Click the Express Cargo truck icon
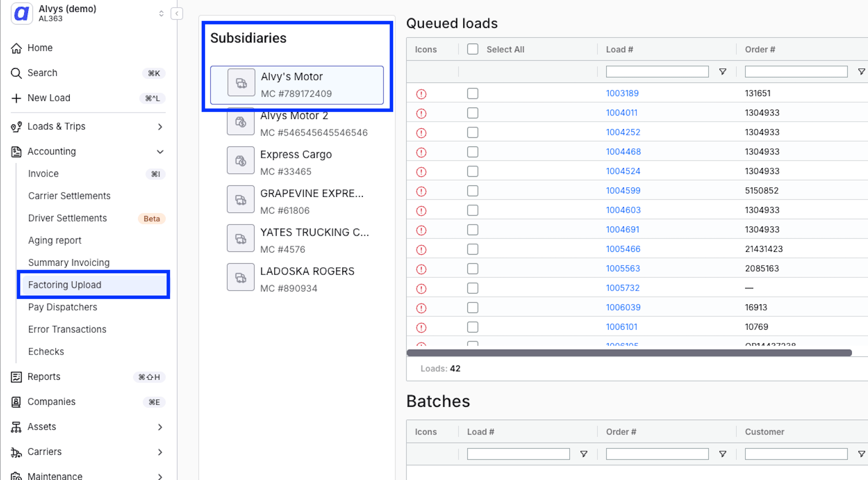868x480 pixels. tap(241, 161)
